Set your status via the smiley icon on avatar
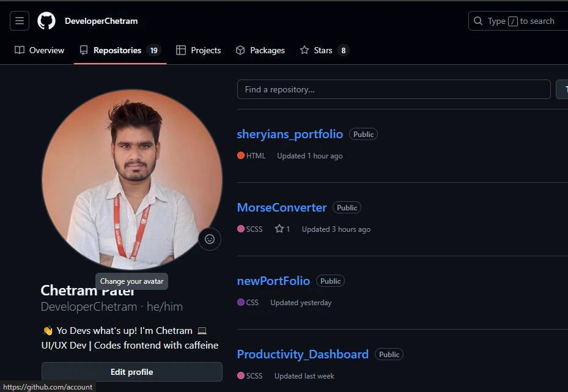The width and height of the screenshot is (568, 392). point(210,239)
